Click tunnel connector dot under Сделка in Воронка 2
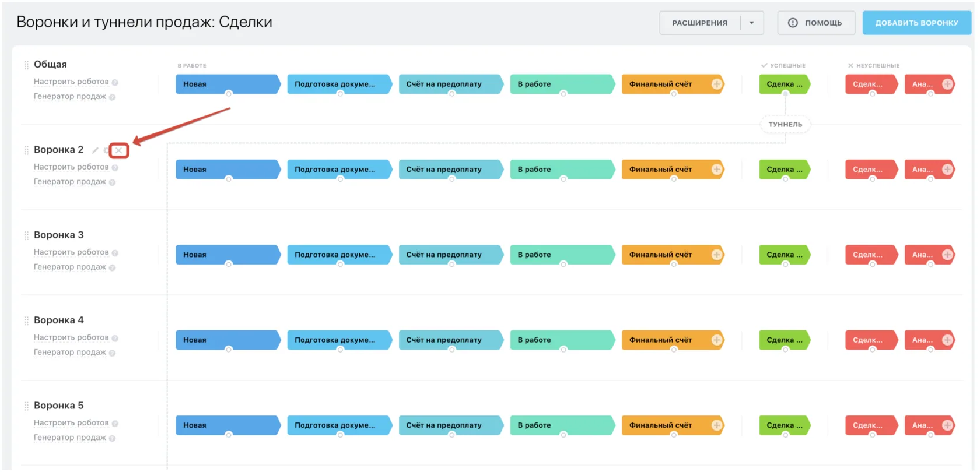Viewport: 980px width, 472px height. tap(785, 179)
